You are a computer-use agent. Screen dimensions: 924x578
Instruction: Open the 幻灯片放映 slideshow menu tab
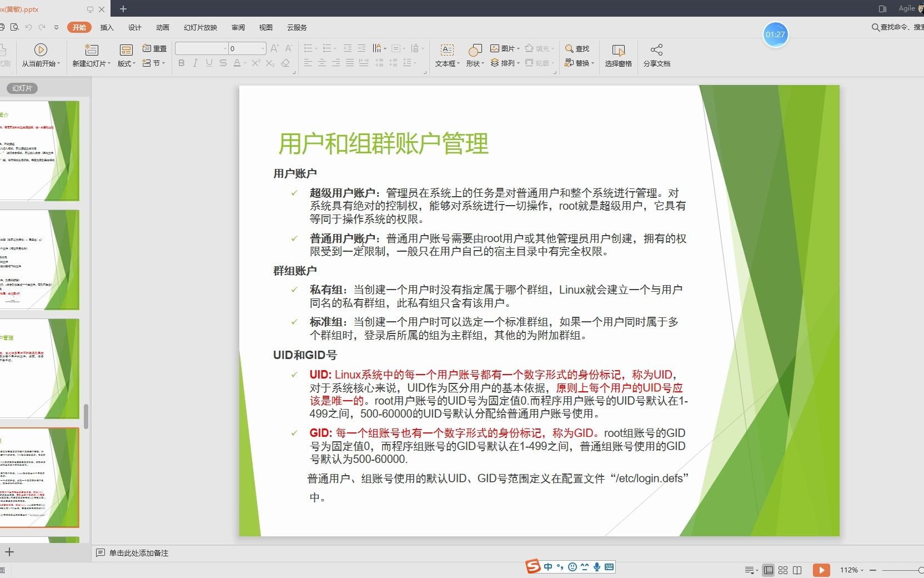[200, 27]
